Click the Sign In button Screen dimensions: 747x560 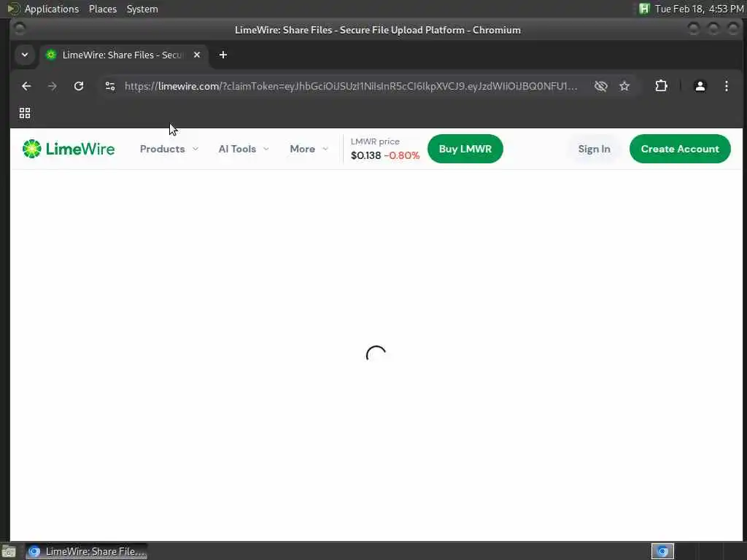(x=594, y=149)
